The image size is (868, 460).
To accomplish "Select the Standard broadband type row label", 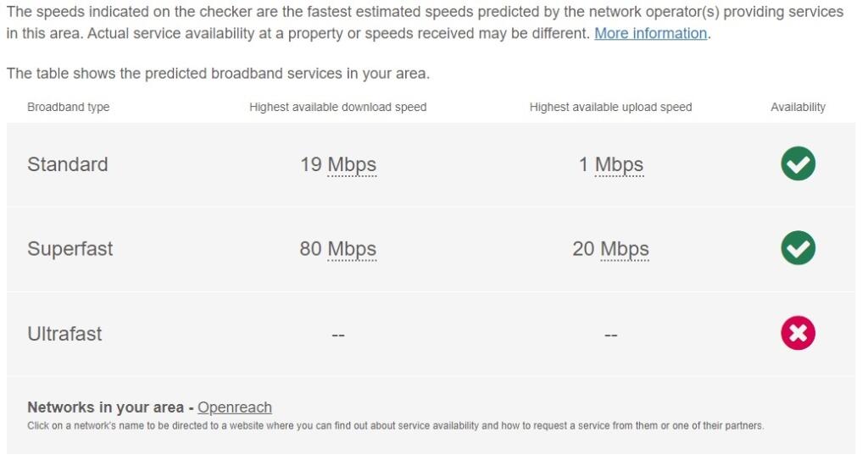I will 68,164.
